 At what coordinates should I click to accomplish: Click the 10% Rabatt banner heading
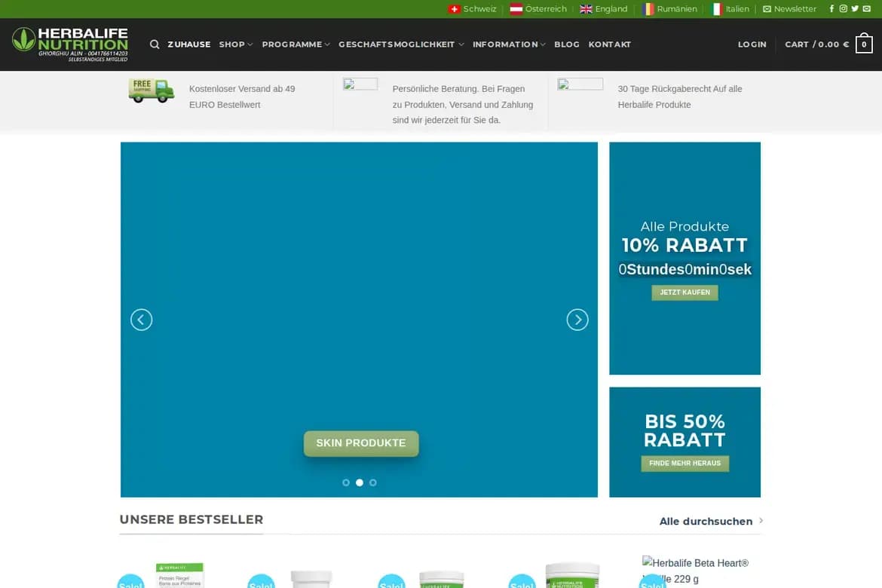click(684, 245)
